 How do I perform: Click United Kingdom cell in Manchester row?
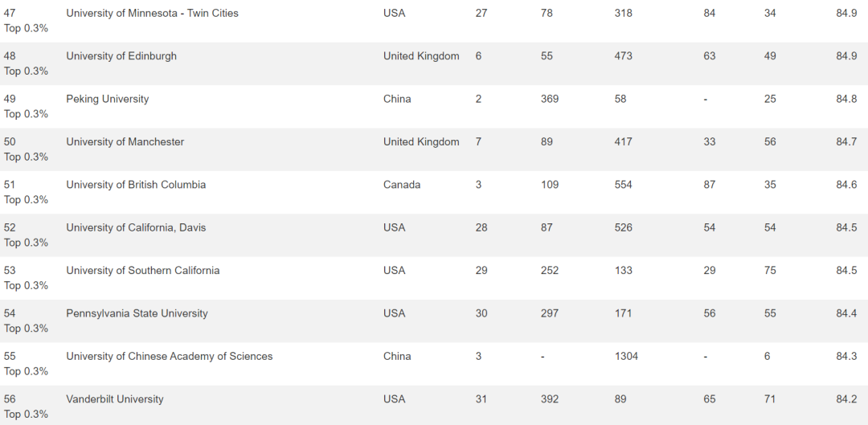tap(421, 141)
